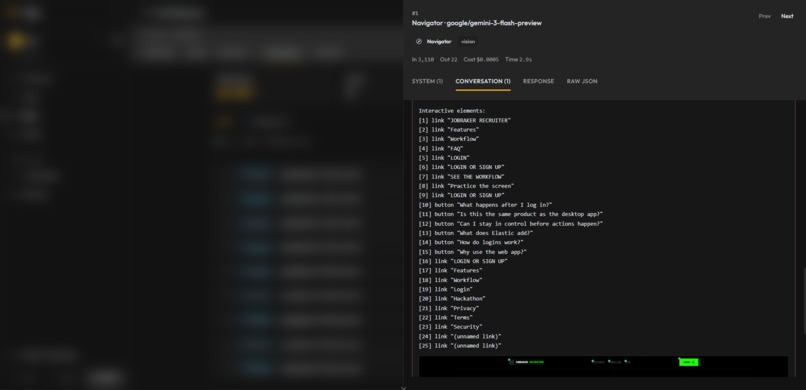Click line [25] "(unnamed link)"
Viewport: 806px width, 390px height.
(x=460, y=346)
